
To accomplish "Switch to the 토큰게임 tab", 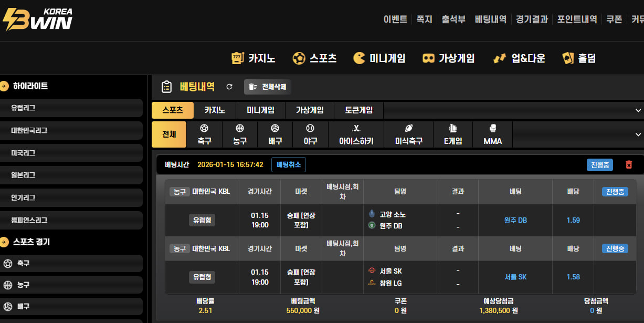I will click(358, 110).
